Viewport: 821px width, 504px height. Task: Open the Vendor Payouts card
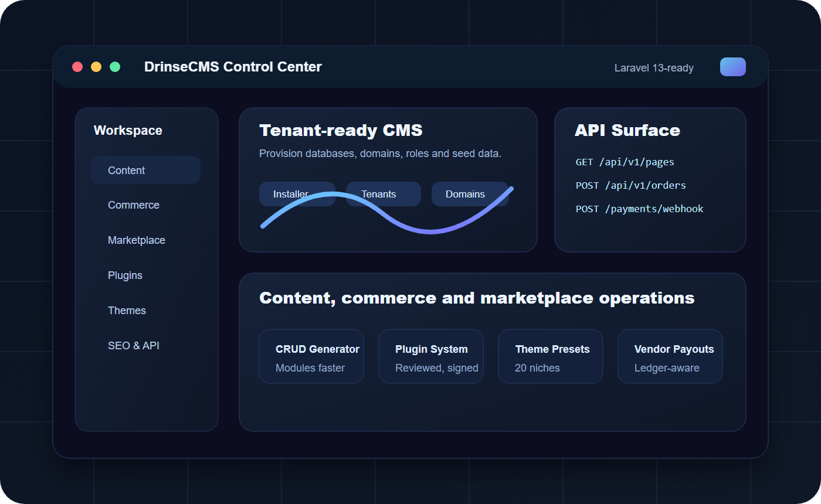670,356
